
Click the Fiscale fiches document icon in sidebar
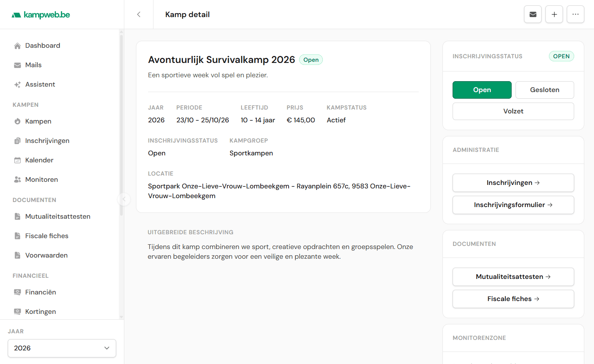(17, 236)
